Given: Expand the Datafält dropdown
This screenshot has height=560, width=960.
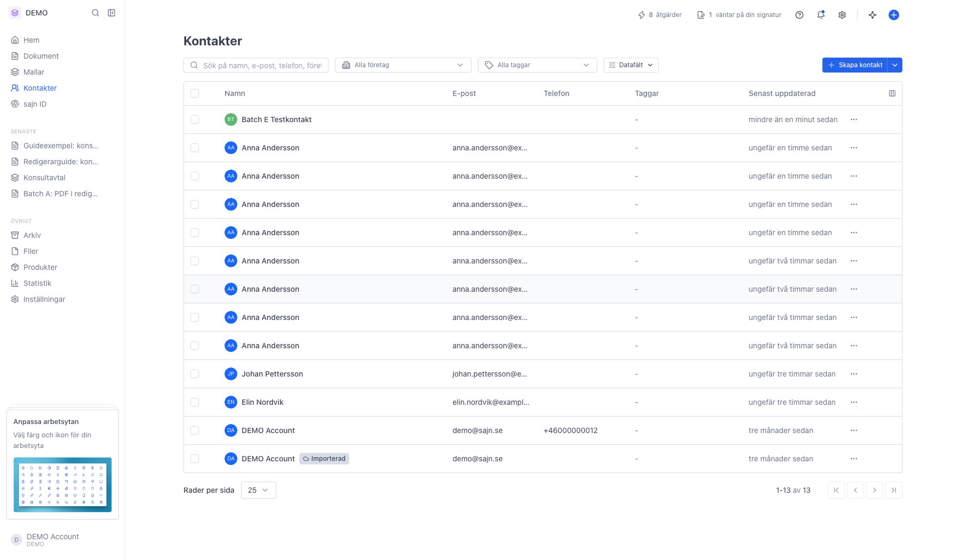Looking at the screenshot, I should 631,65.
